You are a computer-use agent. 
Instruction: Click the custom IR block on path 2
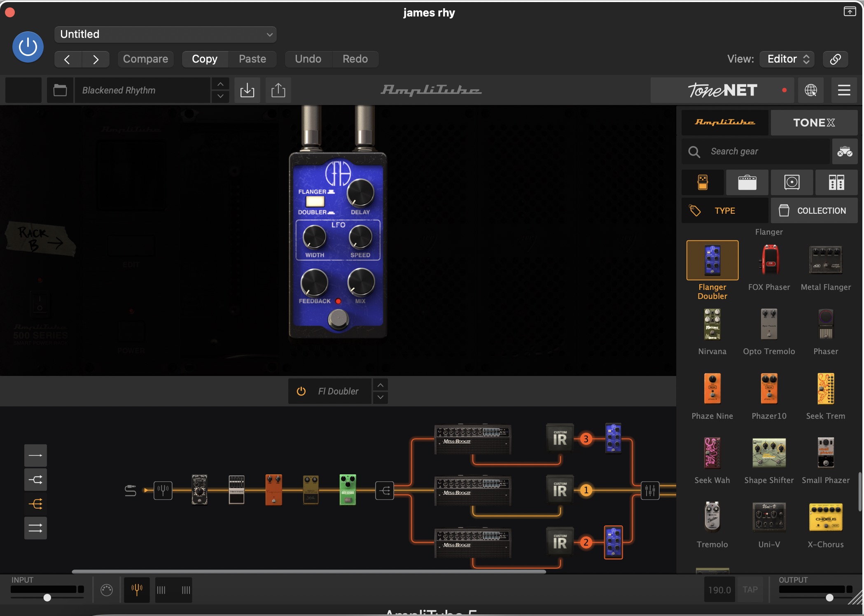[x=560, y=542]
